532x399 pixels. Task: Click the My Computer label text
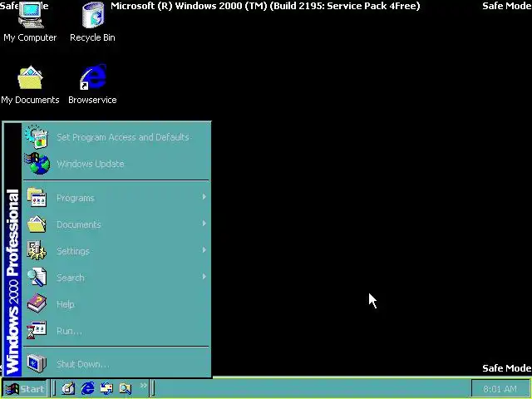coord(30,37)
